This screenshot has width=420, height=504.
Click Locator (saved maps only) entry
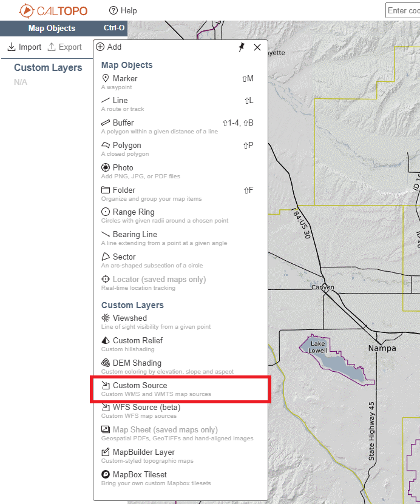[177, 283]
